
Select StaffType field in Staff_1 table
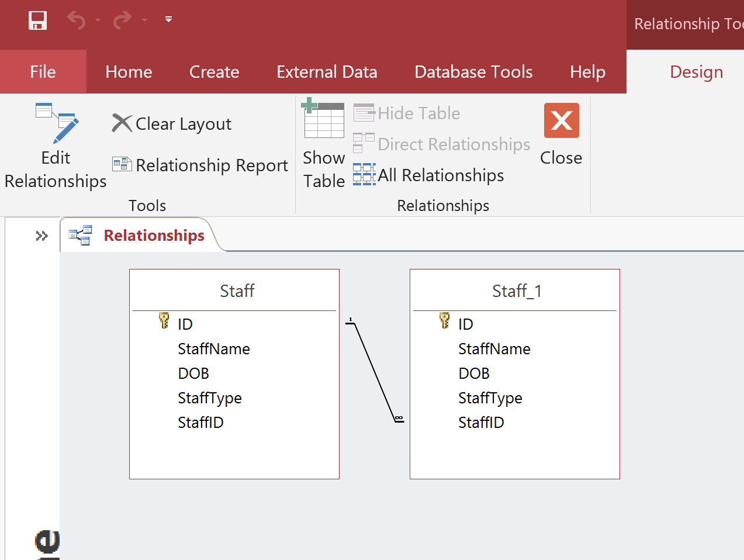tap(490, 398)
